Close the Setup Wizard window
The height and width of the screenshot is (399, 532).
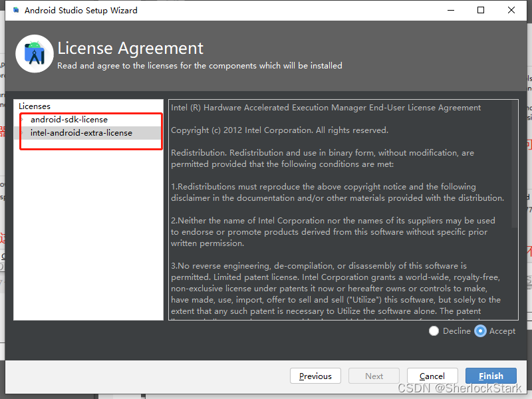click(511, 10)
